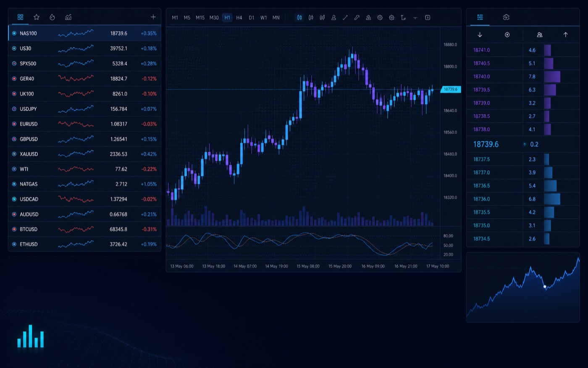The image size is (588, 368).
Task: Add a symbol with the plus button
Action: coord(153,17)
